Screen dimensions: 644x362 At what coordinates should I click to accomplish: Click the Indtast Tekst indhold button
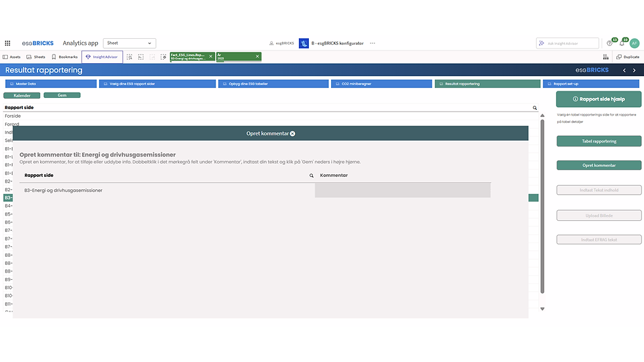pos(599,190)
